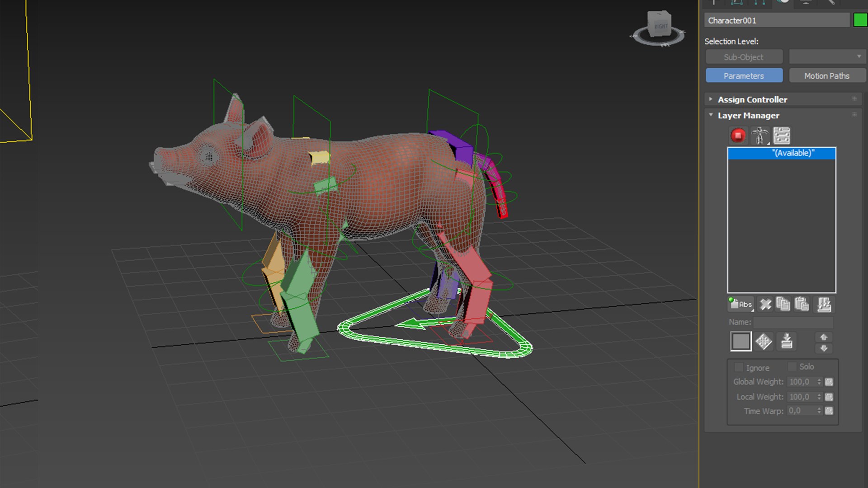
Task: Click the diamond transform gizmo icon
Action: click(764, 341)
